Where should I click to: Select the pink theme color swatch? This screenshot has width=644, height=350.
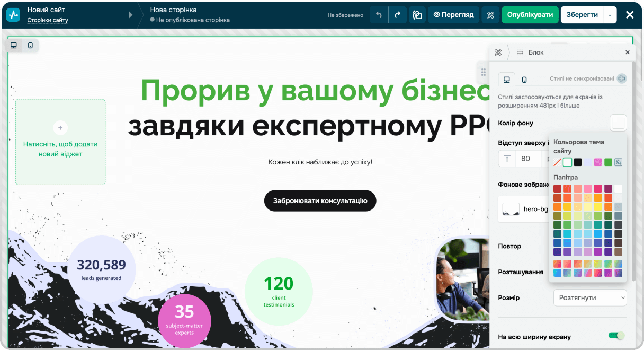click(x=598, y=162)
